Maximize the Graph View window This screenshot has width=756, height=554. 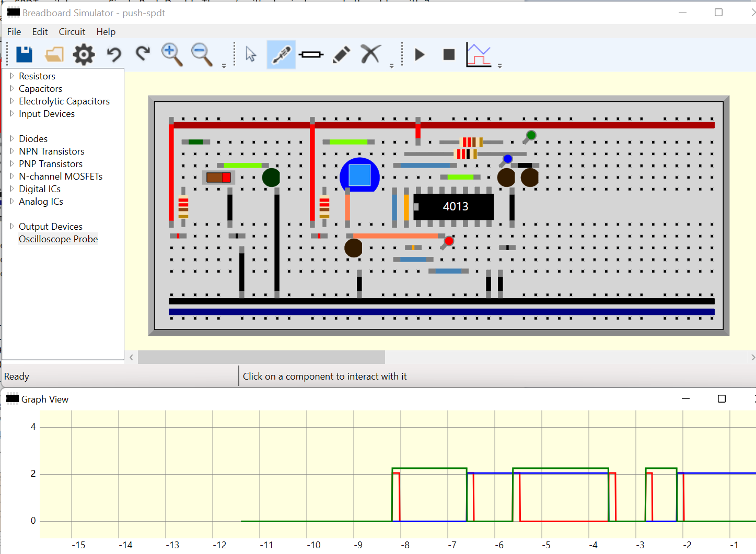[722, 399]
